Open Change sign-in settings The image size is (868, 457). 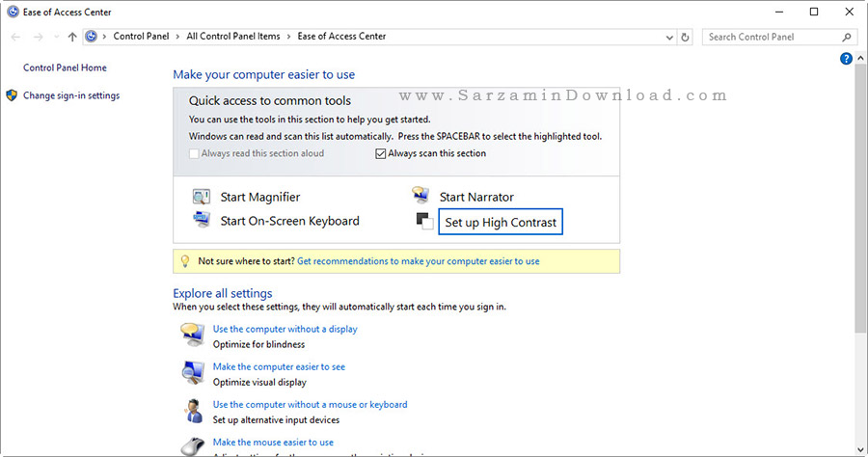point(71,95)
